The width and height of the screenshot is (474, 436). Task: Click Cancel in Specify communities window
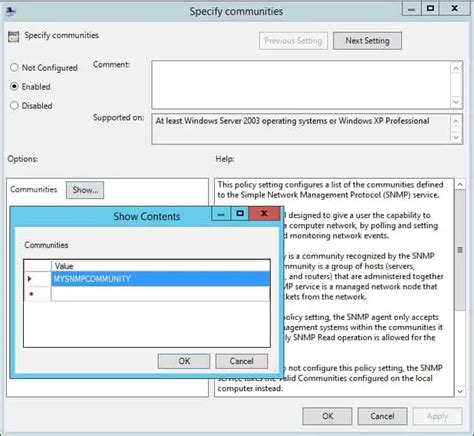(382, 416)
